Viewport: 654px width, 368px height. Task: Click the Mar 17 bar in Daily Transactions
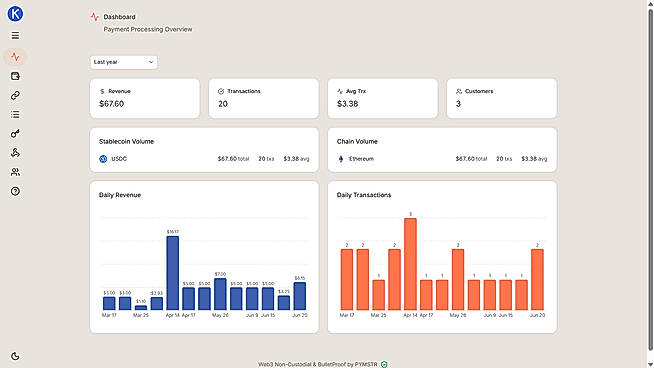347,280
